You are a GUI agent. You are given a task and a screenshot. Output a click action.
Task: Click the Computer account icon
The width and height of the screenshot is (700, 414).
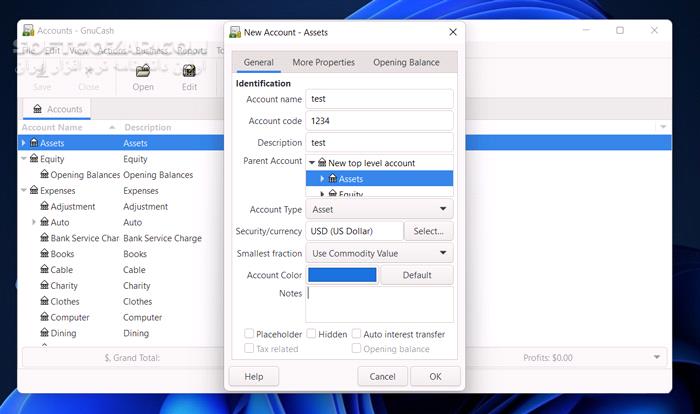(43, 317)
